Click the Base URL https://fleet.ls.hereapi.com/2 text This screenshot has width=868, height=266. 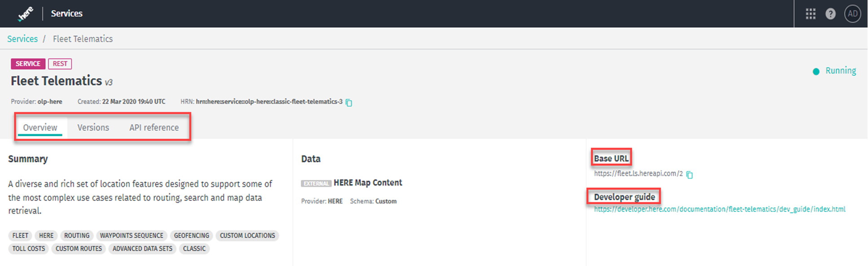pyautogui.click(x=638, y=174)
